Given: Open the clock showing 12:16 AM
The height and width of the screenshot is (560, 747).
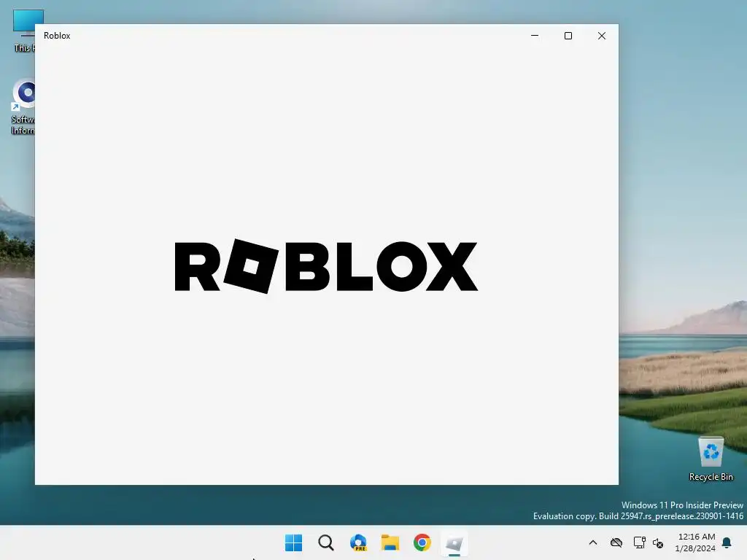Looking at the screenshot, I should 695,542.
